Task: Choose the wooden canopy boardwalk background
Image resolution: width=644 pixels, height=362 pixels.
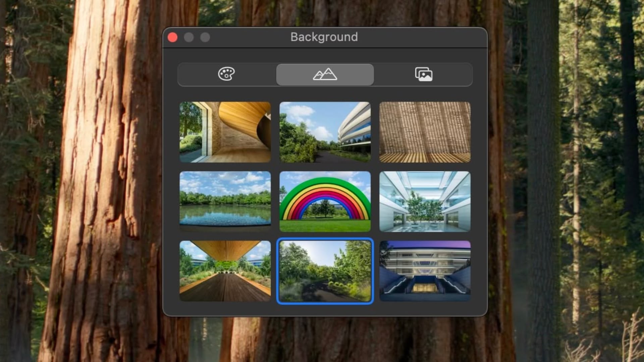Action: (225, 270)
